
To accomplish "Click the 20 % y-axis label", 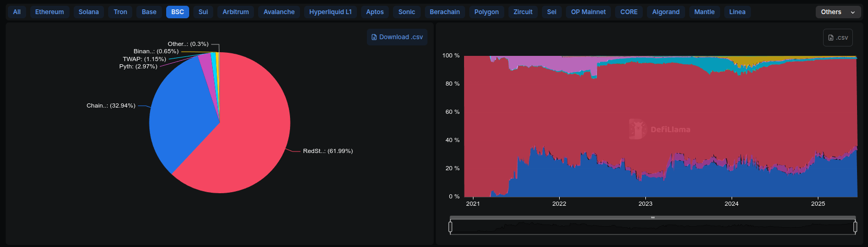I will 453,168.
